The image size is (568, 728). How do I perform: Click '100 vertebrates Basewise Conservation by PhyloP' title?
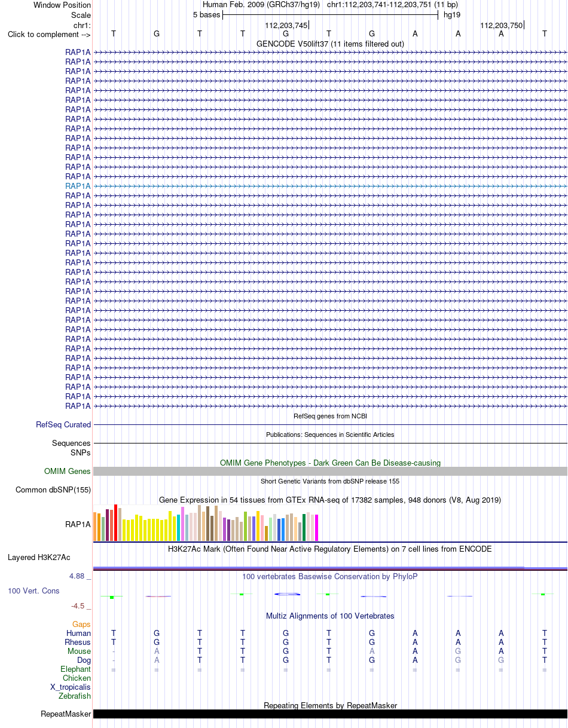click(330, 576)
